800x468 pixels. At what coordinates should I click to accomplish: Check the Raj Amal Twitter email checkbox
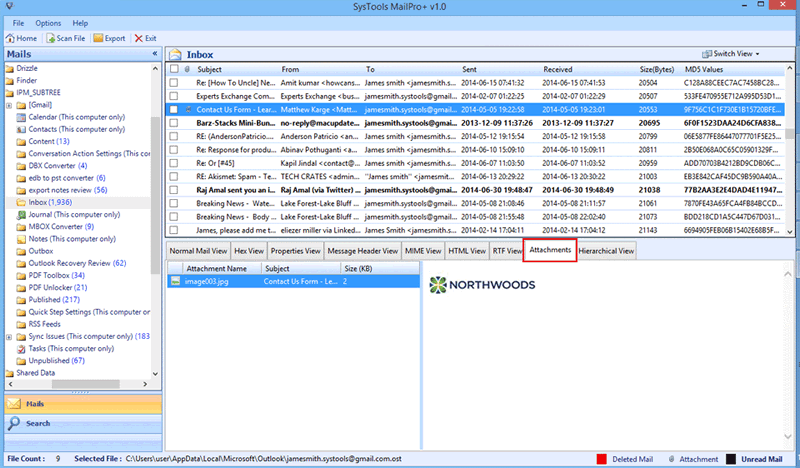tap(174, 190)
